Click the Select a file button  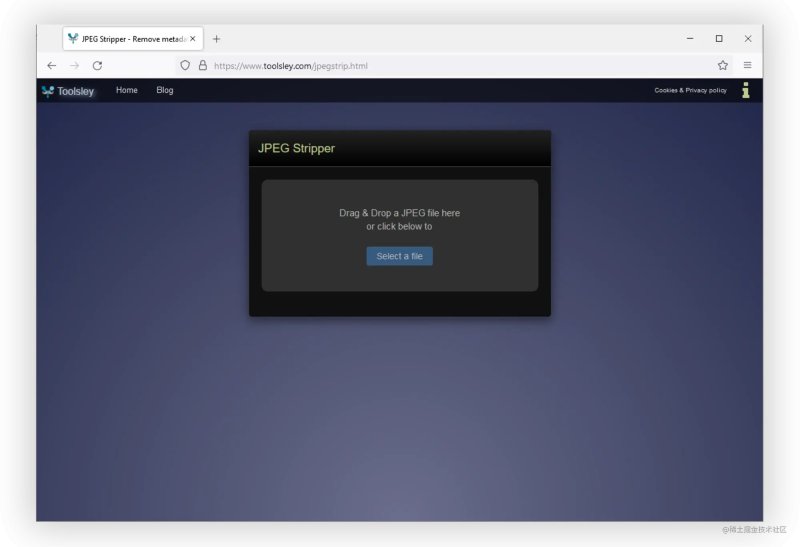pos(399,256)
